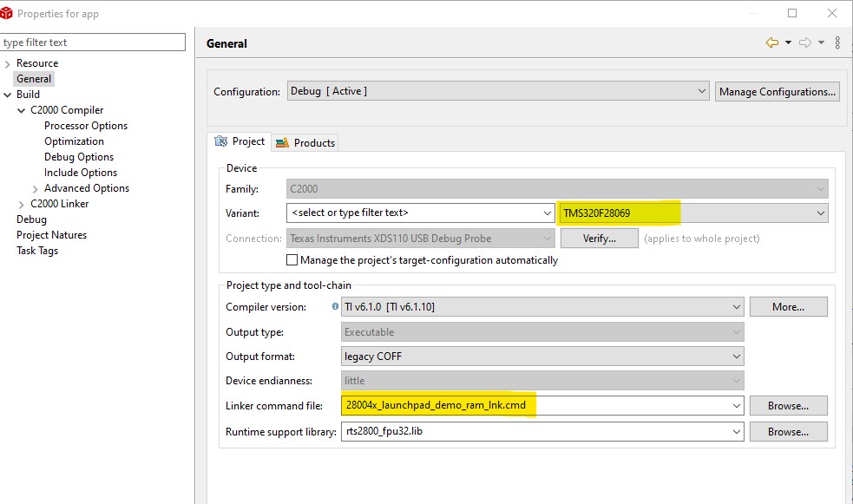Open Include Options page
853x504 pixels.
pyautogui.click(x=81, y=173)
